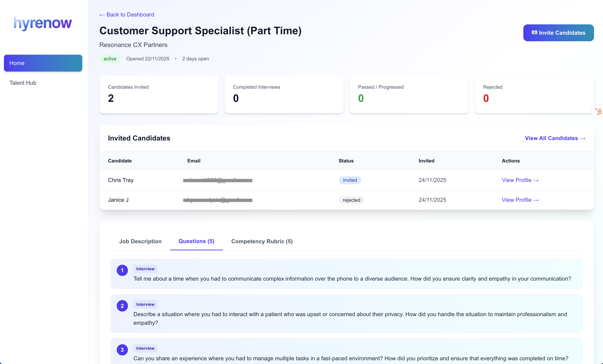Image resolution: width=603 pixels, height=364 pixels.
Task: Open the HubSpot chat widget icon
Action: (x=598, y=112)
